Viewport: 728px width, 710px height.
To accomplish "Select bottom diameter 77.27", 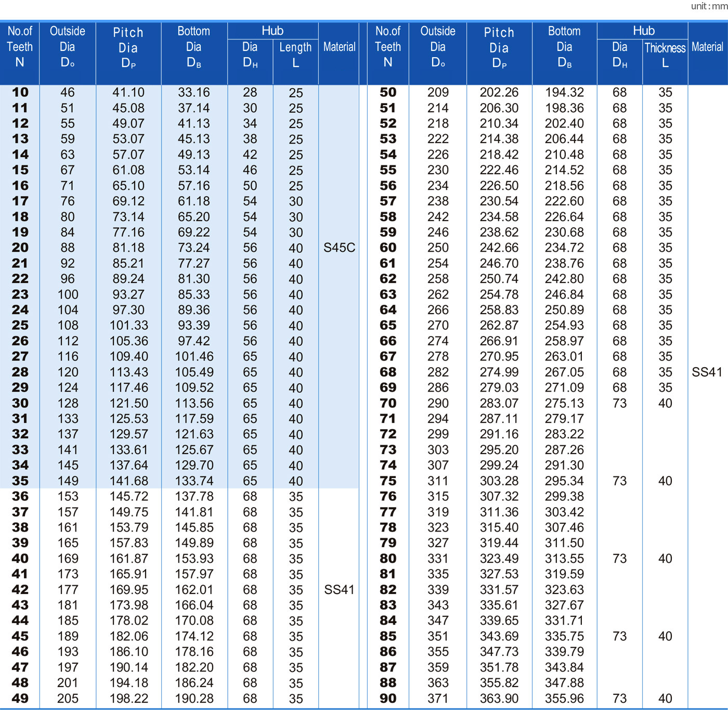I will point(194,263).
